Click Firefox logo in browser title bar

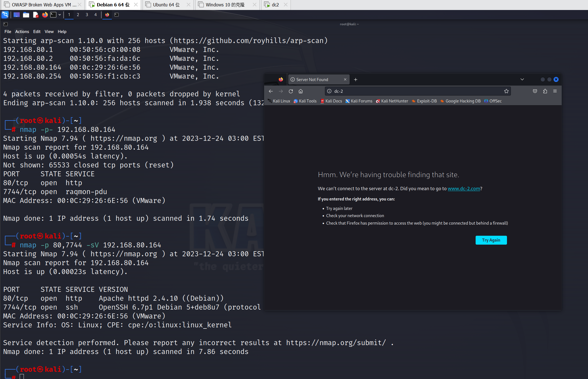281,79
